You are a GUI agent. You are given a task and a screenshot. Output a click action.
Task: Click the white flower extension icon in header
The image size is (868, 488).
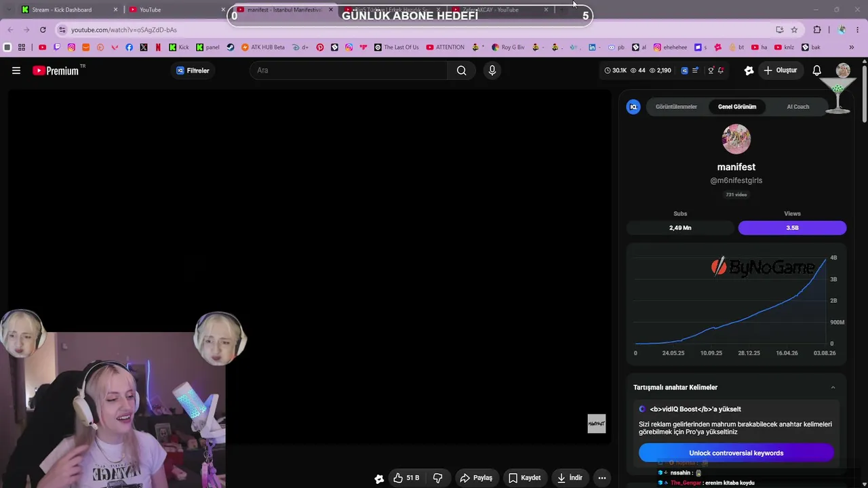[749, 70]
